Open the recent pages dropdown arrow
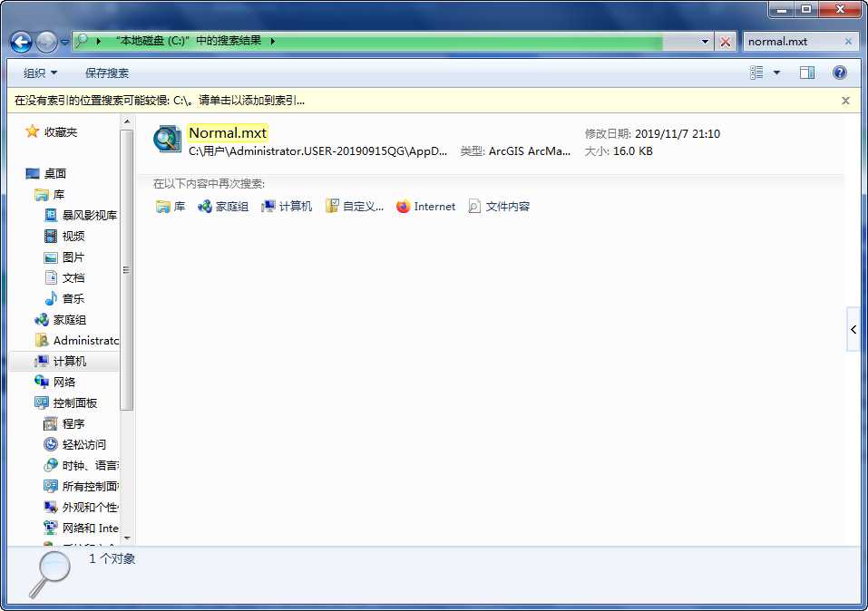Screen dimensions: 868x611 point(64,42)
